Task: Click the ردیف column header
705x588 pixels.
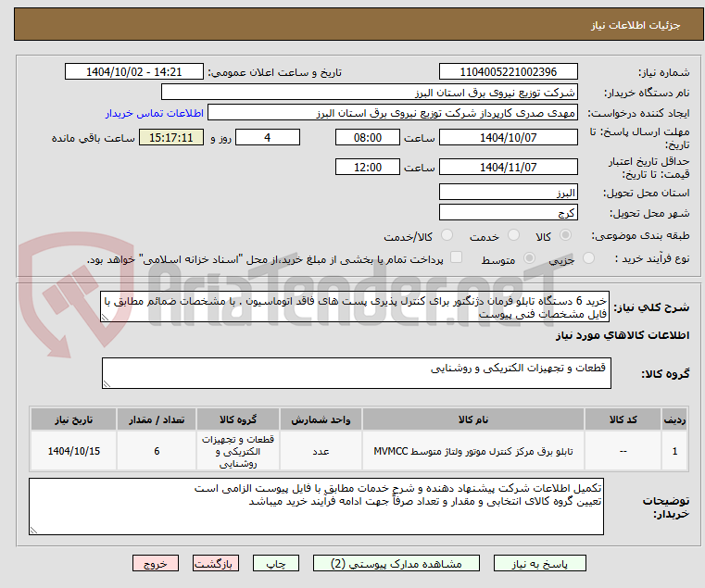Action: tap(674, 419)
